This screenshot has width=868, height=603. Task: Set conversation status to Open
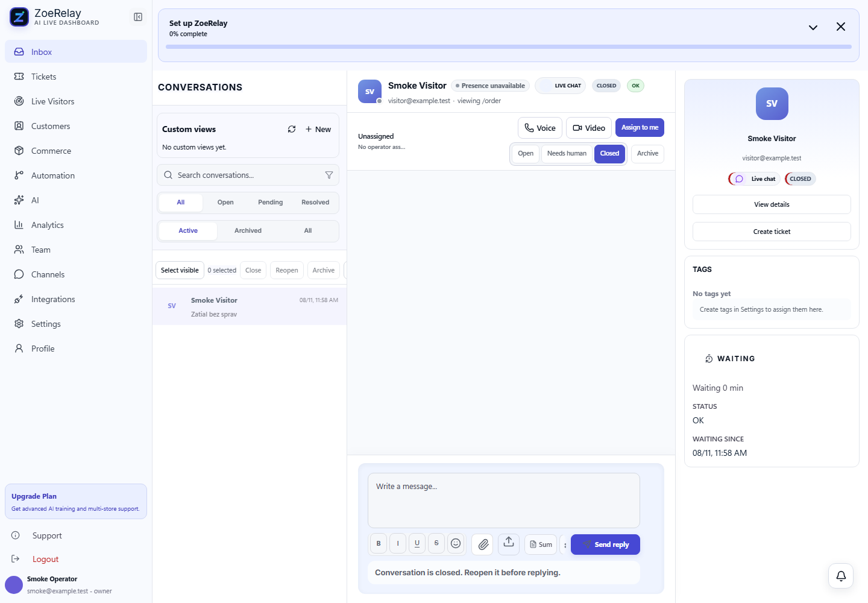[526, 154]
